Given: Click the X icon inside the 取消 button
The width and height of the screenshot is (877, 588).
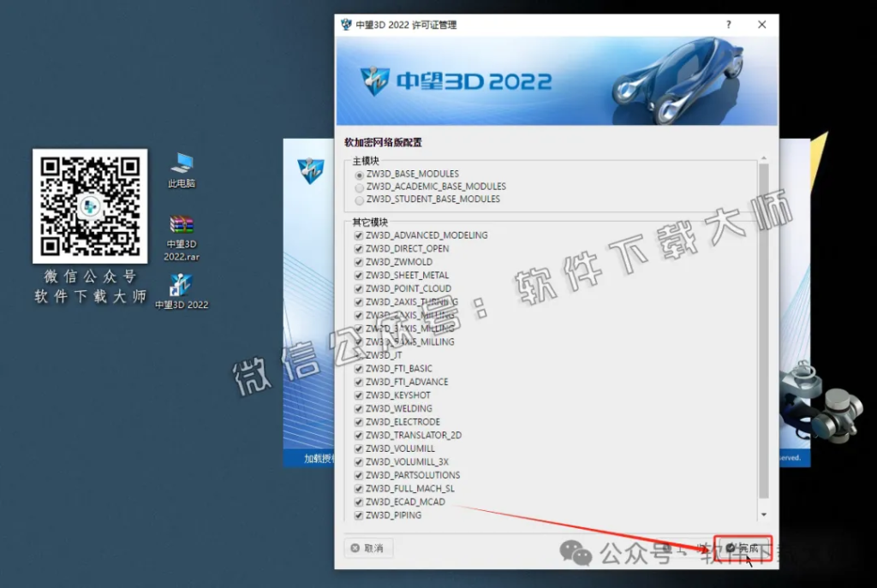Looking at the screenshot, I should (355, 549).
